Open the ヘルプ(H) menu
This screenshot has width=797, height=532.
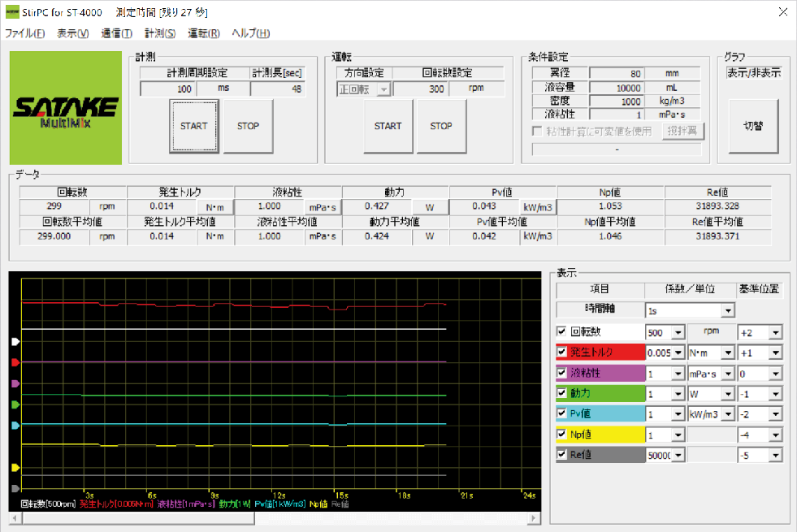coord(250,33)
